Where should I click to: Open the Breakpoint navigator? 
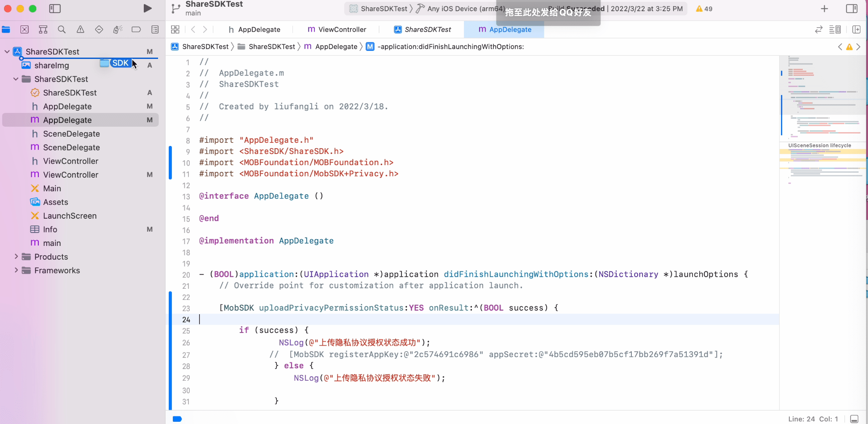[136, 29]
